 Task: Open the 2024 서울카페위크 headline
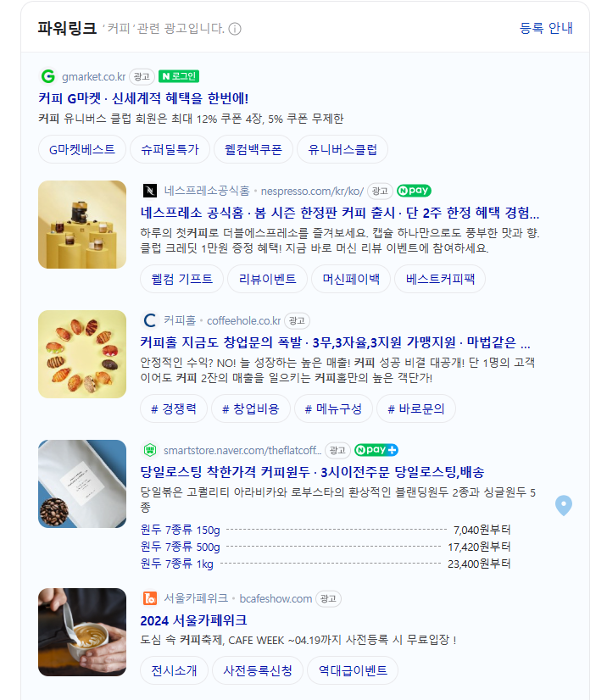click(193, 620)
